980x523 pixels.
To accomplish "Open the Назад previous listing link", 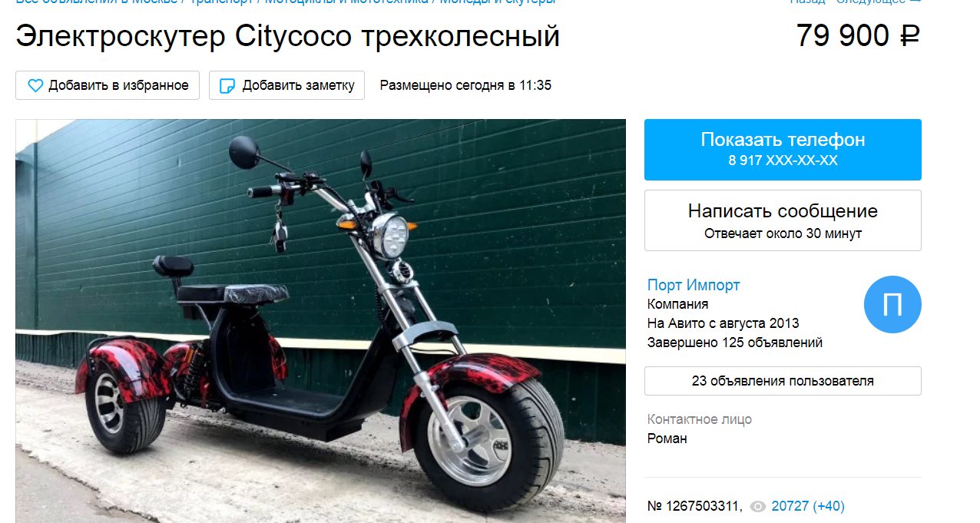I will (807, 2).
